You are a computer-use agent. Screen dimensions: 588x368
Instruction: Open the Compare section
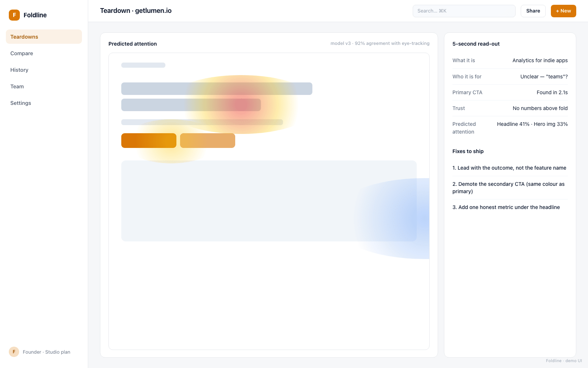pos(44,53)
